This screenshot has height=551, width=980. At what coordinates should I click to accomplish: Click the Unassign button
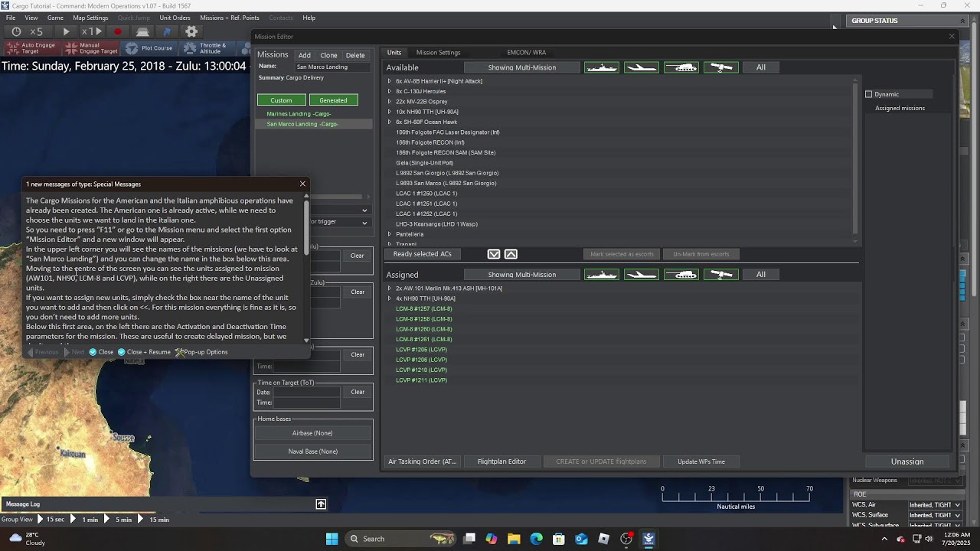(x=907, y=461)
